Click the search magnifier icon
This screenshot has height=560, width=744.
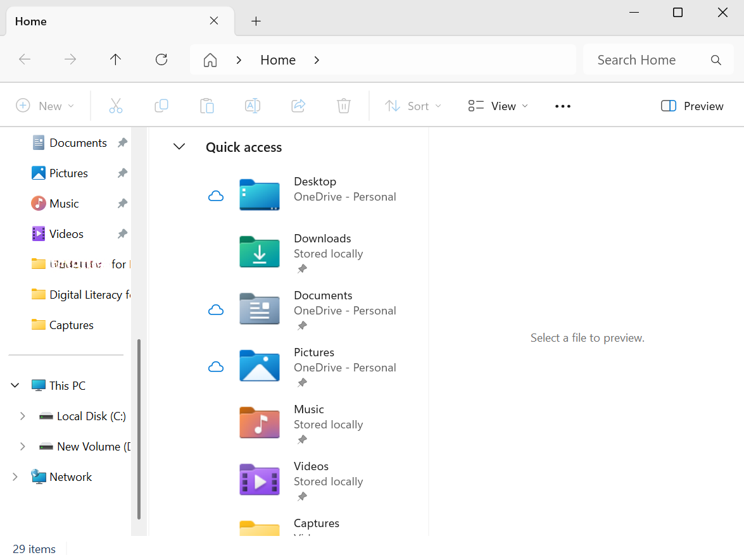click(716, 60)
